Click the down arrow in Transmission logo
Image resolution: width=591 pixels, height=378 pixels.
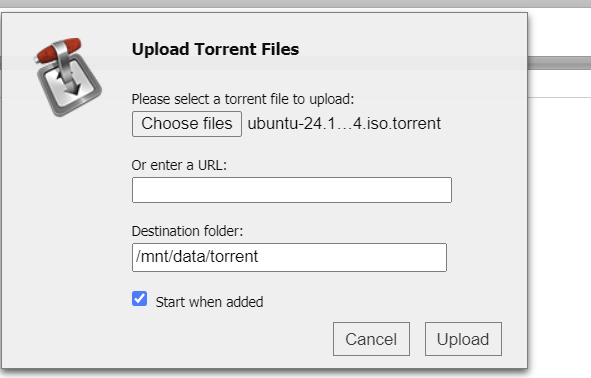[70, 84]
